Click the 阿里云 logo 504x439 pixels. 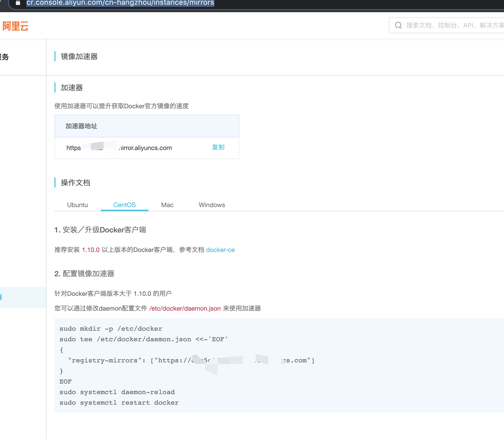tap(15, 26)
